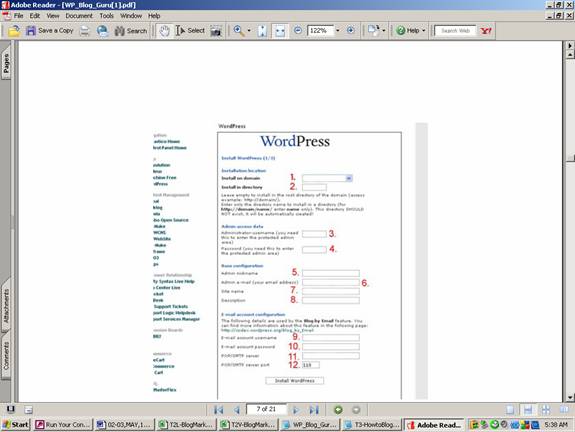The height and width of the screenshot is (432, 575).
Task: Click the Print icon in toolbar
Action: coord(85,31)
